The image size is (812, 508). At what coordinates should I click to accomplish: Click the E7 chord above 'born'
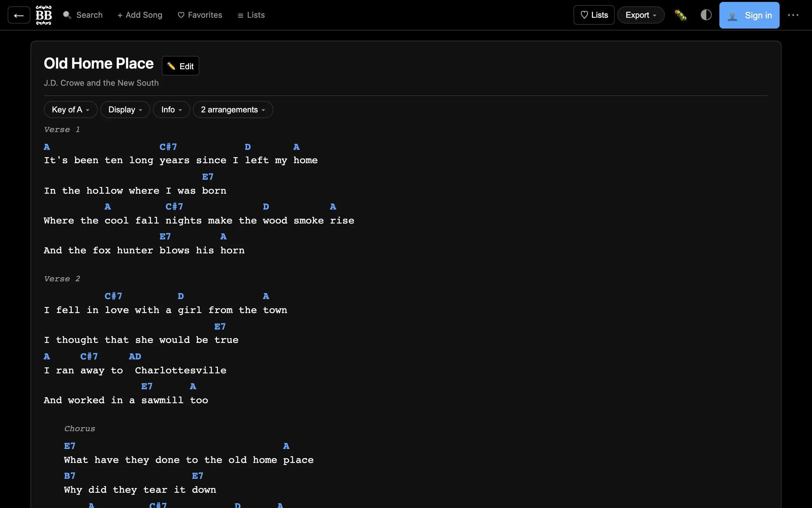click(x=208, y=177)
